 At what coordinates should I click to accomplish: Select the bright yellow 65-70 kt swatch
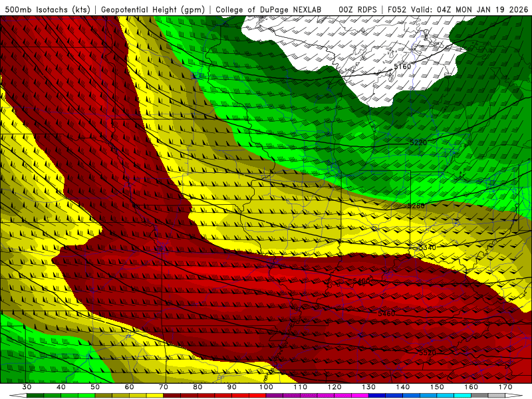[x=155, y=396]
